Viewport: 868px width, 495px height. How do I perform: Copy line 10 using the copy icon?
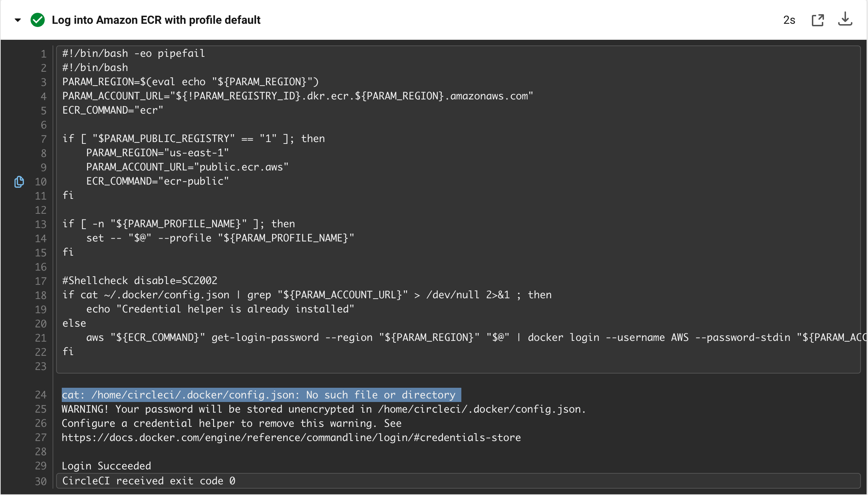(x=19, y=182)
